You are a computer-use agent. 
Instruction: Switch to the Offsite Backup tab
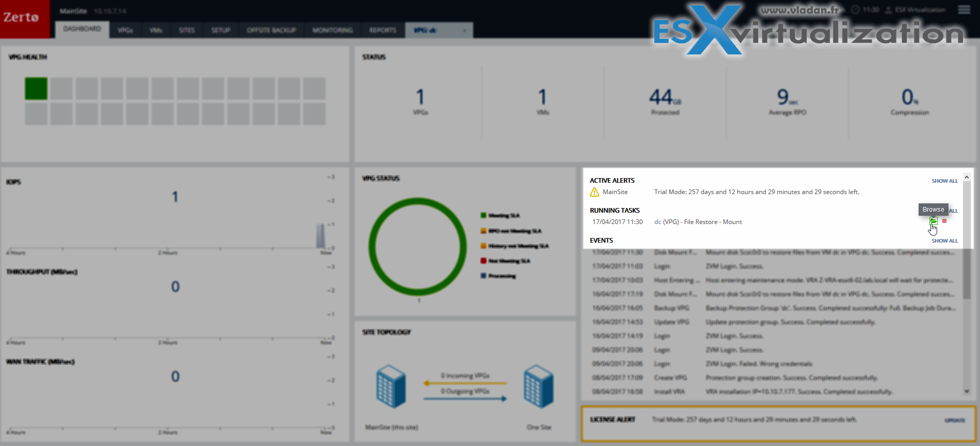coord(271,30)
